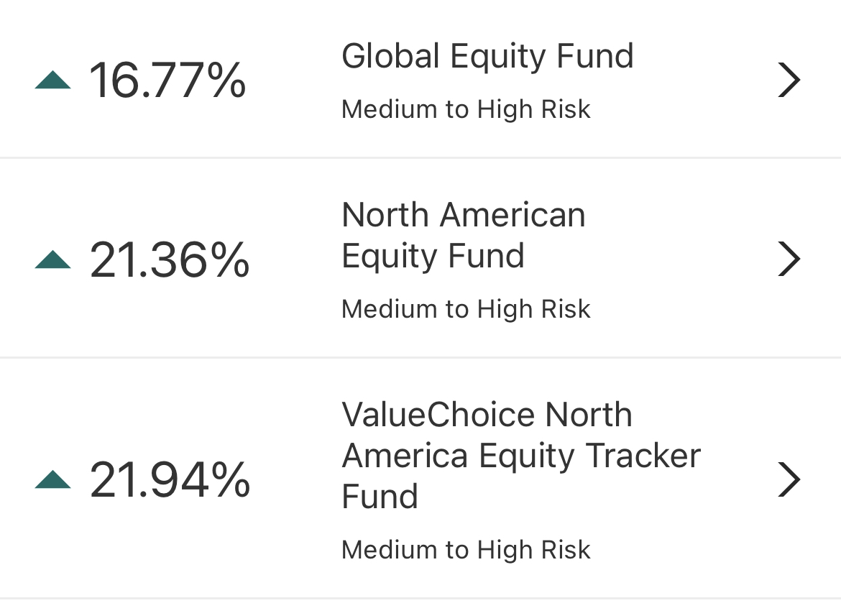The image size is (841, 616).
Task: Click risk label under ValueChoice Tracker Fund
Action: click(x=466, y=550)
